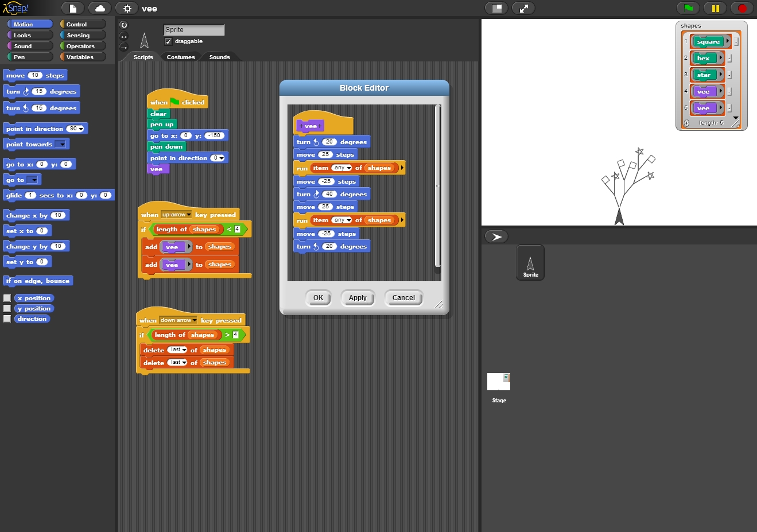Pause all scripts with the pause icon
The height and width of the screenshot is (532, 757).
pyautogui.click(x=715, y=8)
